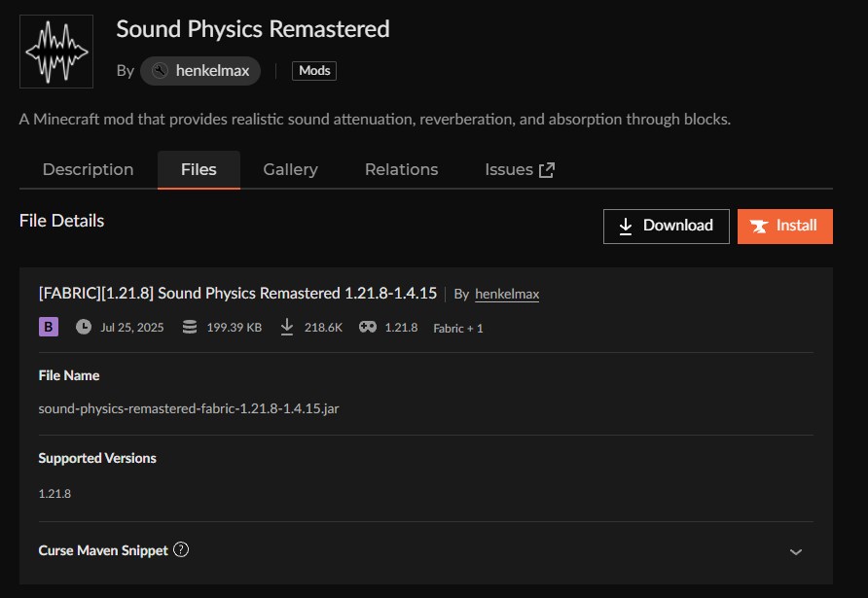Click the game controller version icon

pos(368,328)
